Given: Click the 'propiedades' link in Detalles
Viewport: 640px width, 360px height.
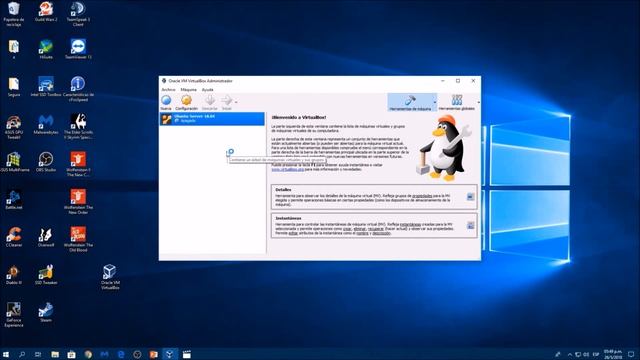Looking at the screenshot, I should click(422, 196).
